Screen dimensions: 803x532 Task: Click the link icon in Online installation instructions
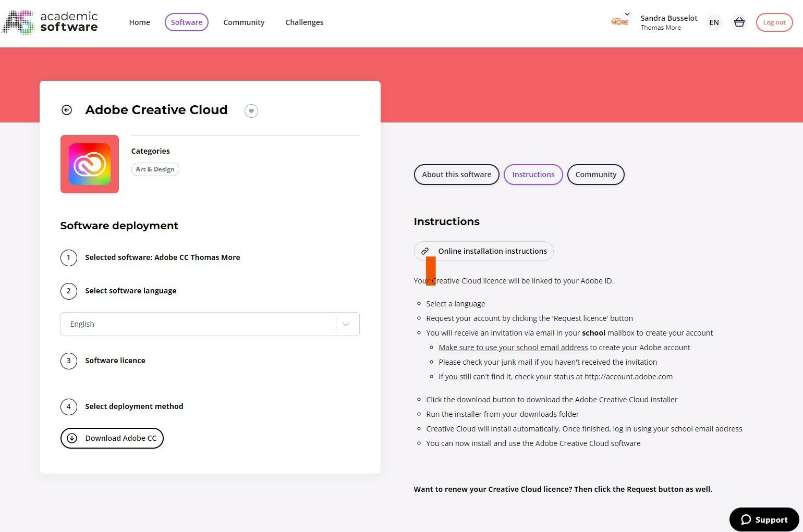[425, 251]
